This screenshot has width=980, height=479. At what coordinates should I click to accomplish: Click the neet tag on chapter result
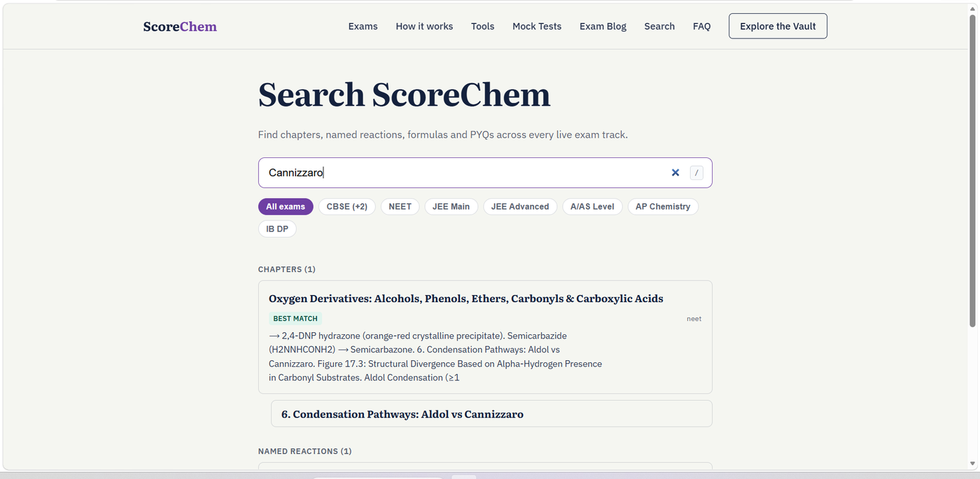[x=694, y=319]
